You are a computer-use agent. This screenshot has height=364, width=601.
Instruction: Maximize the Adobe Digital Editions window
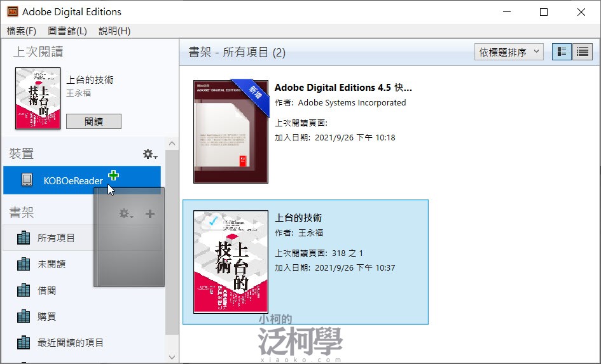pos(544,12)
